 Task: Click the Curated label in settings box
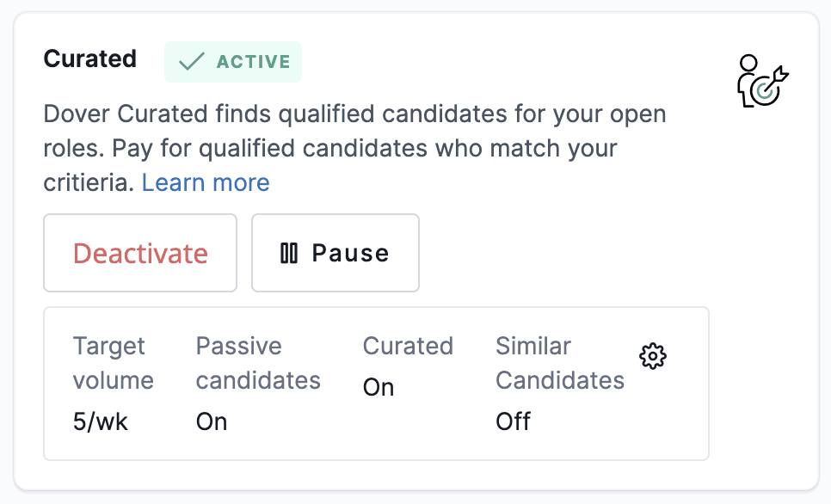(x=408, y=346)
